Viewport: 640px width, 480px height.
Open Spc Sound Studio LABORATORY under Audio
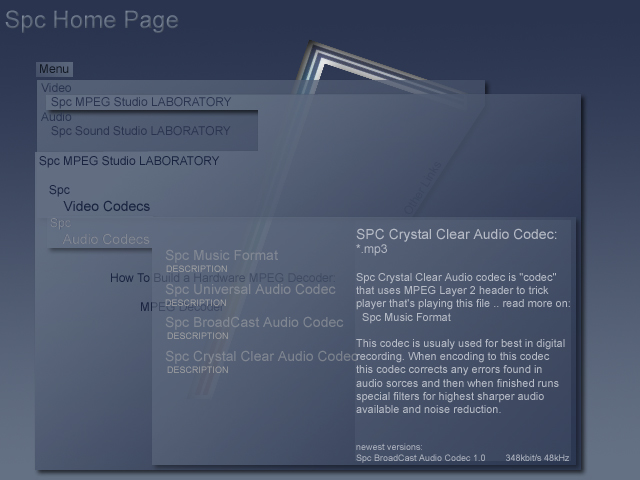coord(141,131)
